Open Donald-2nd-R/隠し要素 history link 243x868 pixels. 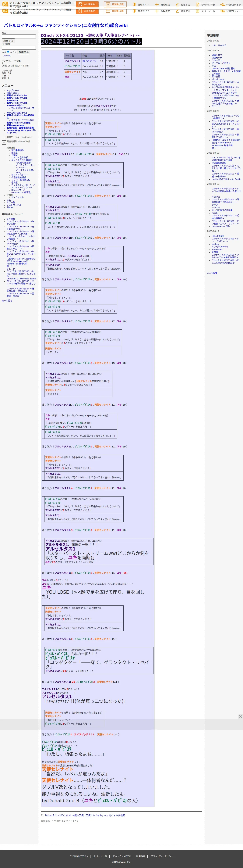pyautogui.click(x=224, y=68)
